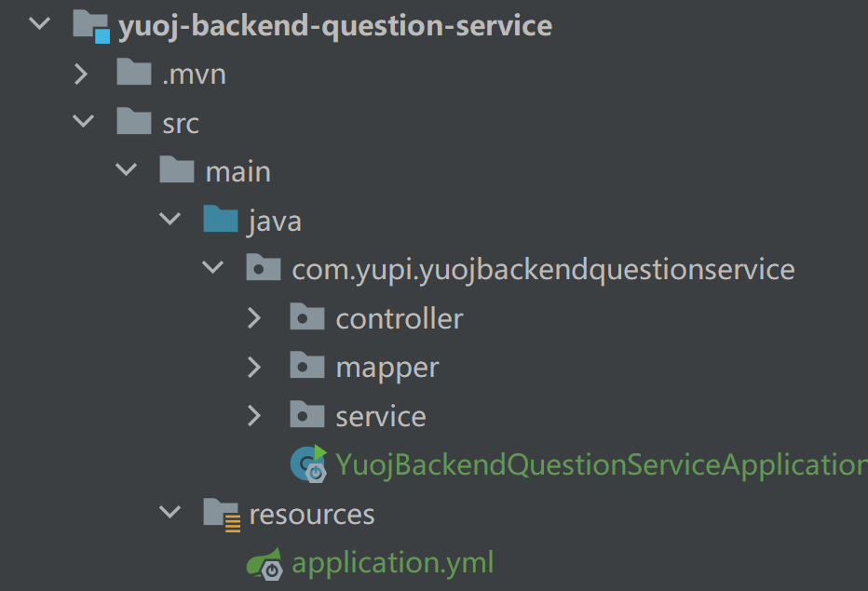Select the service package label
The image size is (868, 591).
tap(381, 416)
